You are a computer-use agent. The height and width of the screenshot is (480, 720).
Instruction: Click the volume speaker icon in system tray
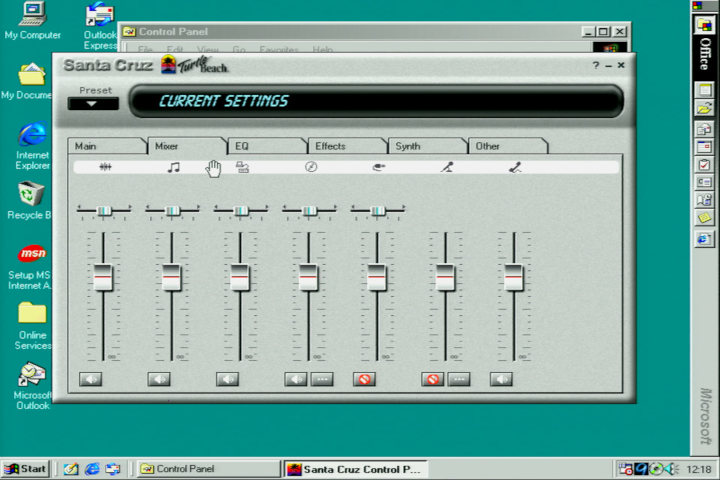pos(671,469)
